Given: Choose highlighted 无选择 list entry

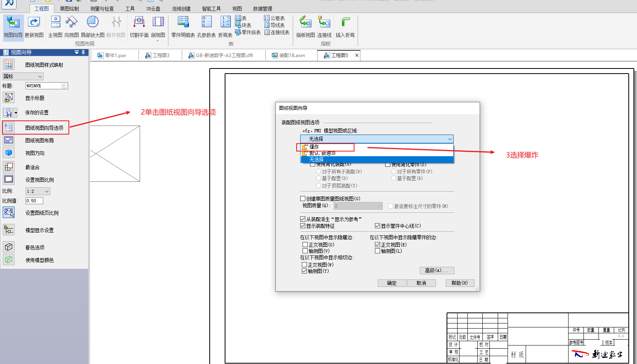Looking at the screenshot, I should click(x=377, y=160).
